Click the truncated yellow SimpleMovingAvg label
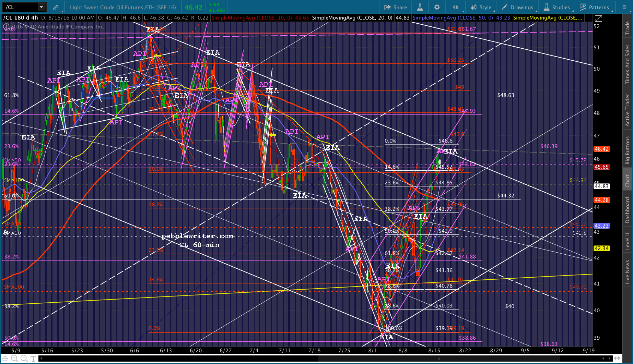This screenshot has width=633, height=364. [548, 18]
